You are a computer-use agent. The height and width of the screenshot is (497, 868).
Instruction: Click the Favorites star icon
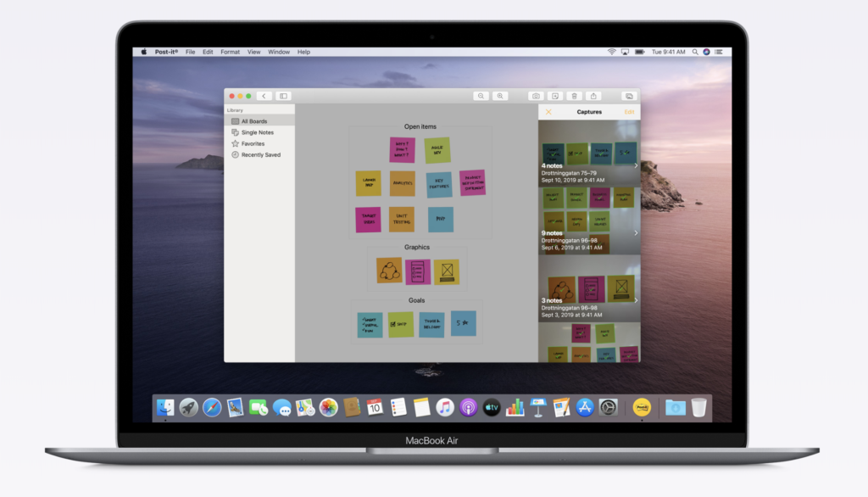235,143
